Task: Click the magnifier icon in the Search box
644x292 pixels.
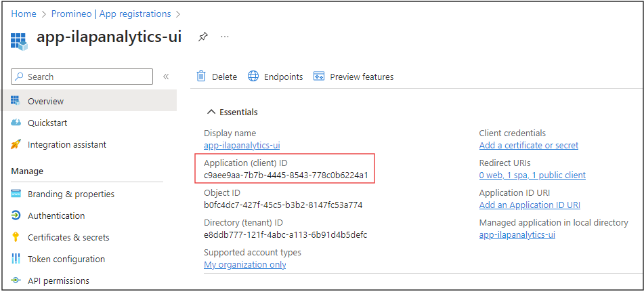Action: tap(20, 77)
